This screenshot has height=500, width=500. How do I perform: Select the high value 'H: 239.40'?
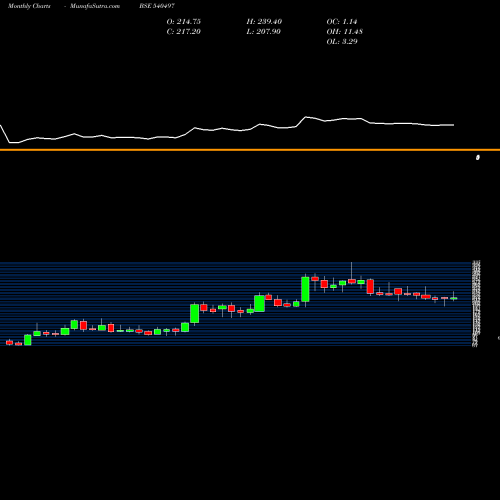pos(264,22)
